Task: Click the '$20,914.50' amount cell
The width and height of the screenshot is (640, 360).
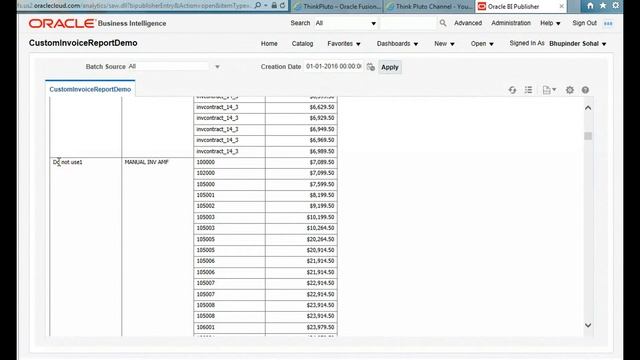Action: click(x=301, y=250)
